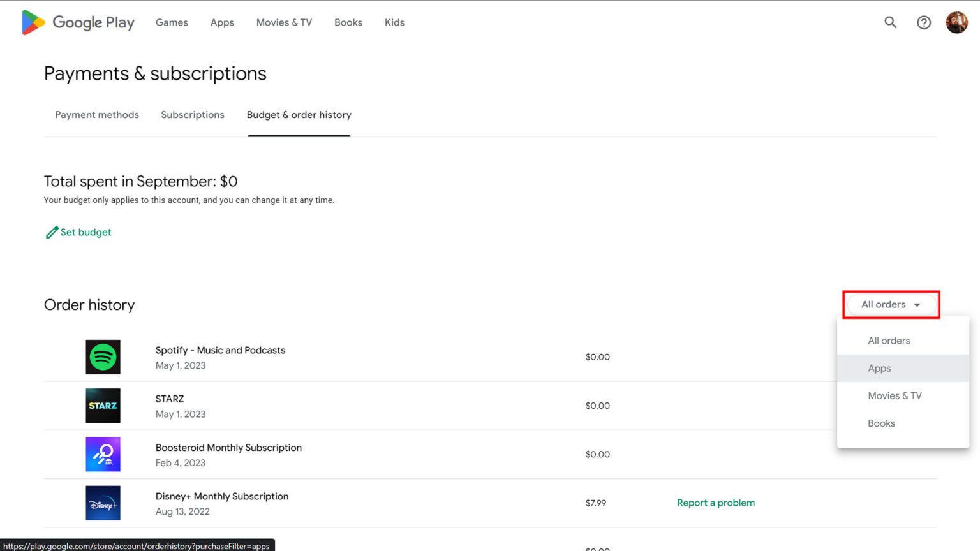Click the $0.00 price for Boosteroid
980x551 pixels.
pos(598,454)
